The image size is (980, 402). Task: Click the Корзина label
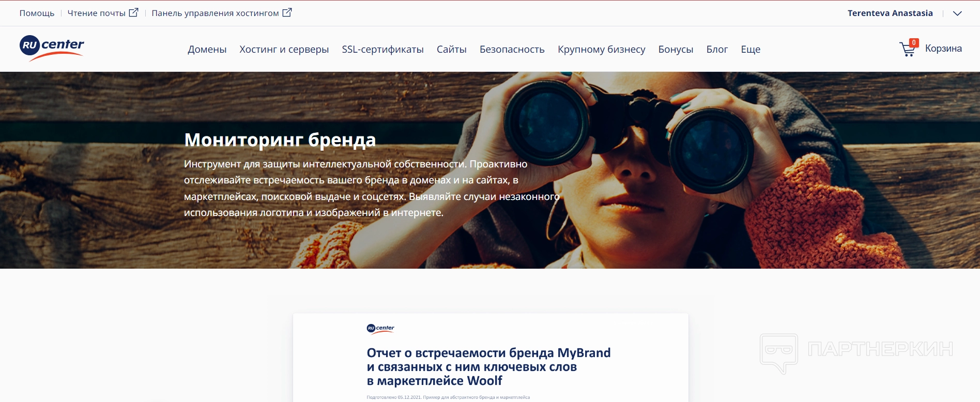[x=943, y=48]
